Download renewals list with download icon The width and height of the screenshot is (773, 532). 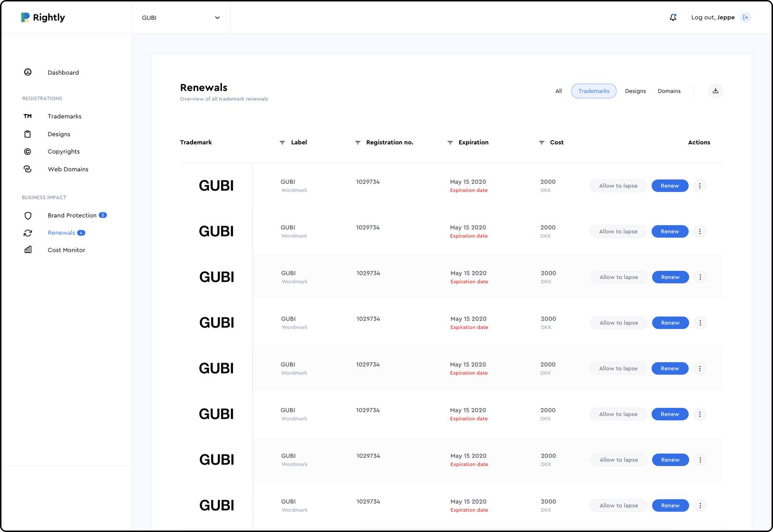pos(716,91)
